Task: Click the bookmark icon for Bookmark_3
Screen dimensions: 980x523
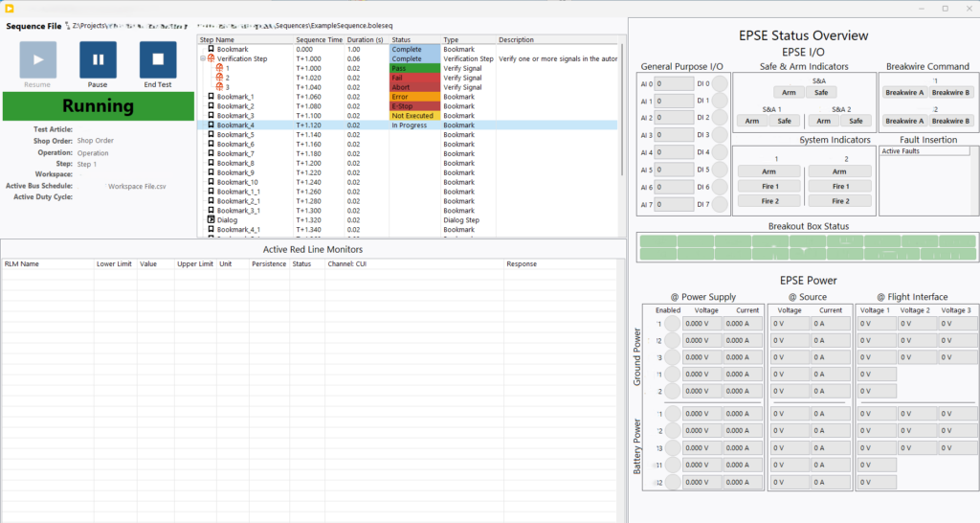Action: coord(212,115)
